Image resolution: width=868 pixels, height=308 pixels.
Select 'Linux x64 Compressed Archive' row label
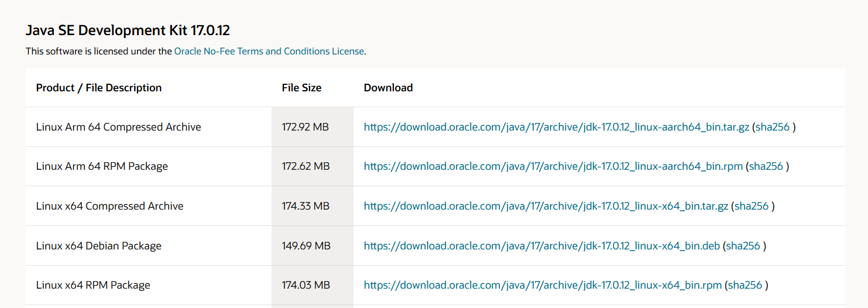110,206
